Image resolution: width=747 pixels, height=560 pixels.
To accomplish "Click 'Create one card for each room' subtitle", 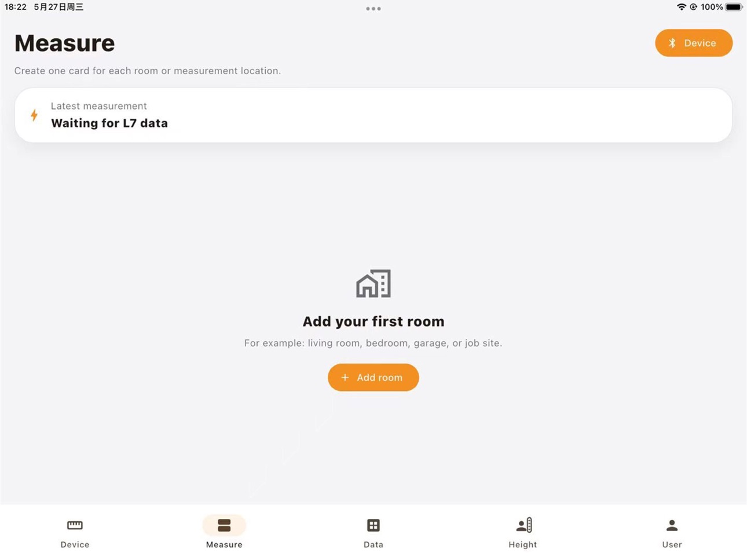I will click(x=148, y=71).
